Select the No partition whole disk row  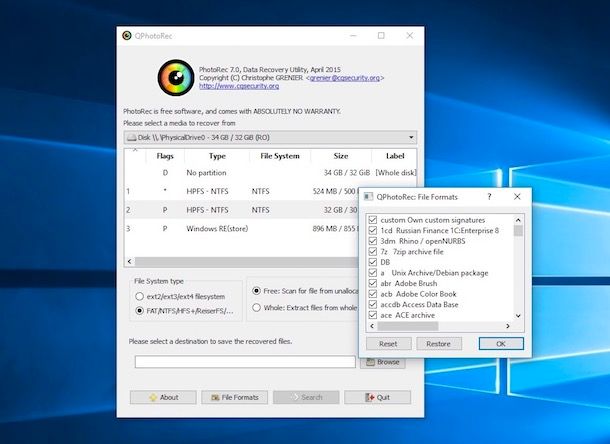[x=270, y=173]
